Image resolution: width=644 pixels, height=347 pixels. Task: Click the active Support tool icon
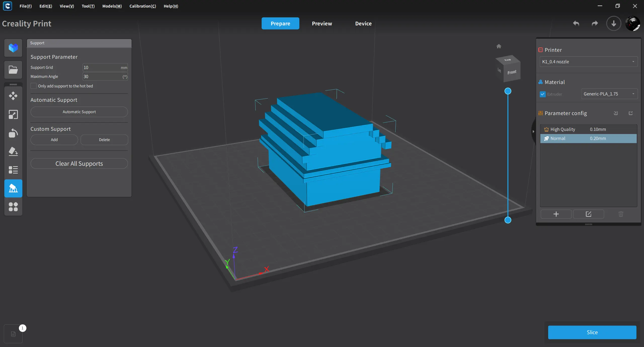point(13,188)
